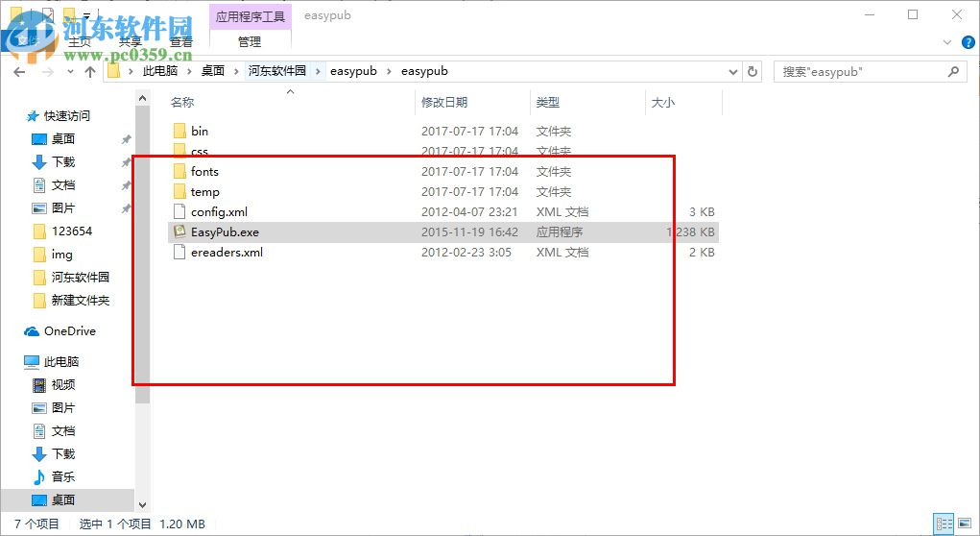Image resolution: width=980 pixels, height=536 pixels.
Task: Open the bin folder
Action: coord(200,131)
